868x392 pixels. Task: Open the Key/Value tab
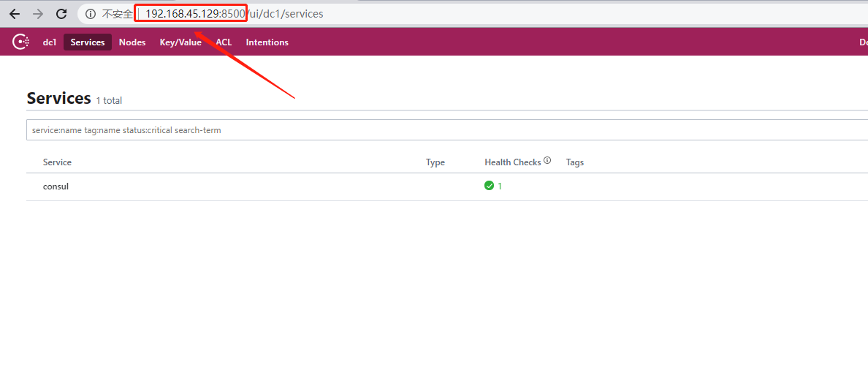180,42
